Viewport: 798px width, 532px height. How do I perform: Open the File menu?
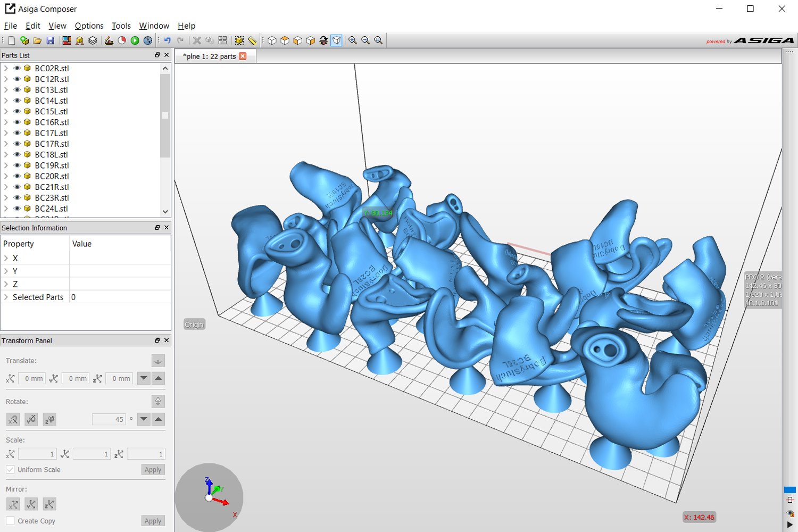tap(11, 26)
